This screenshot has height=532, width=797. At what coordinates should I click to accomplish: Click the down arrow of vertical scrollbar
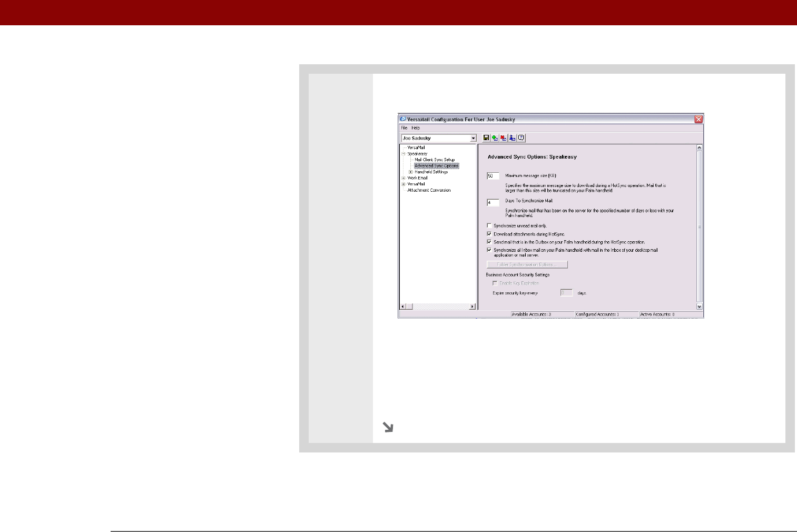click(x=700, y=307)
